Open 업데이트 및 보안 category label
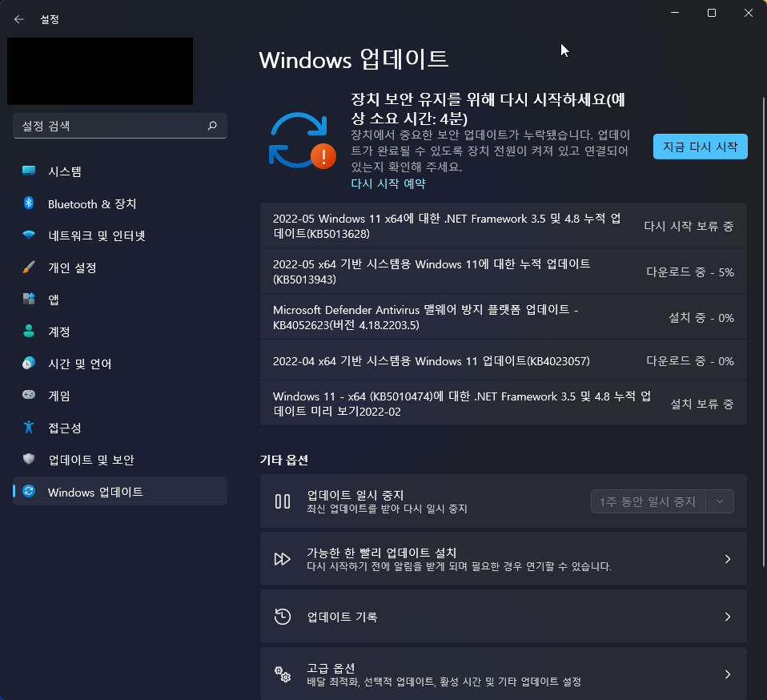767x700 pixels. [91, 460]
